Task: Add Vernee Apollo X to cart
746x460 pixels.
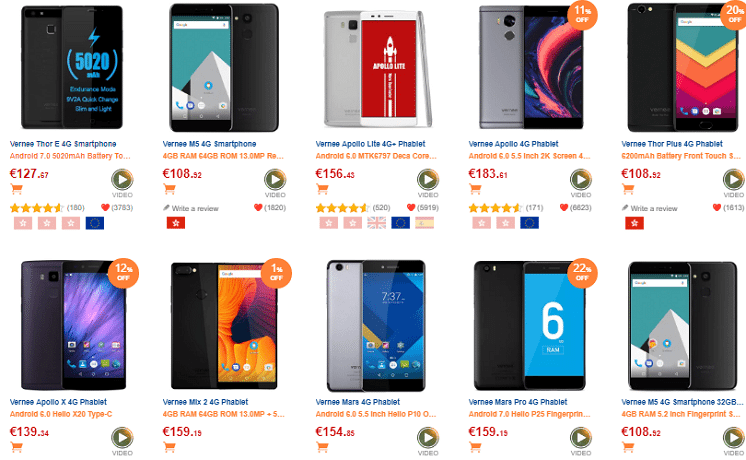Action: (x=17, y=447)
